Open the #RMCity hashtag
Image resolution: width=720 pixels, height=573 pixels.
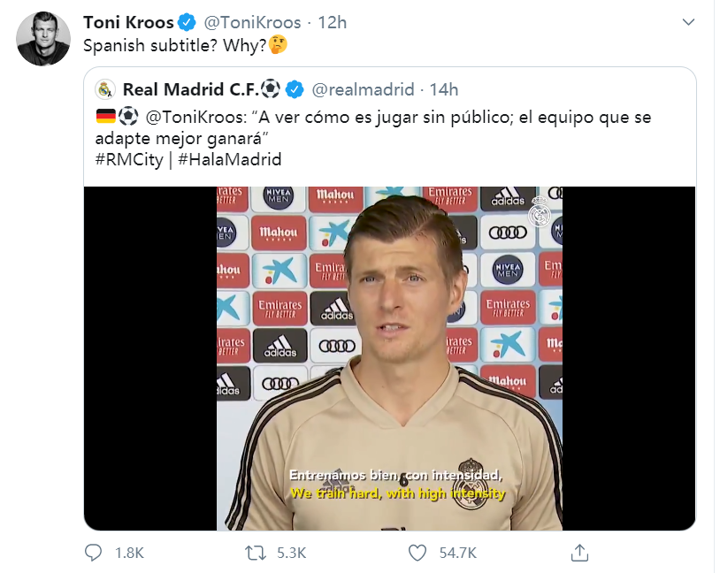pyautogui.click(x=130, y=159)
